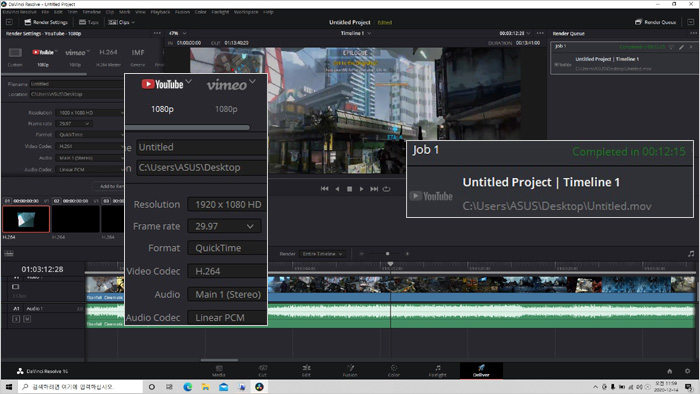The height and width of the screenshot is (394, 700).
Task: Open Render Settings panel options menu
Action: [x=157, y=33]
